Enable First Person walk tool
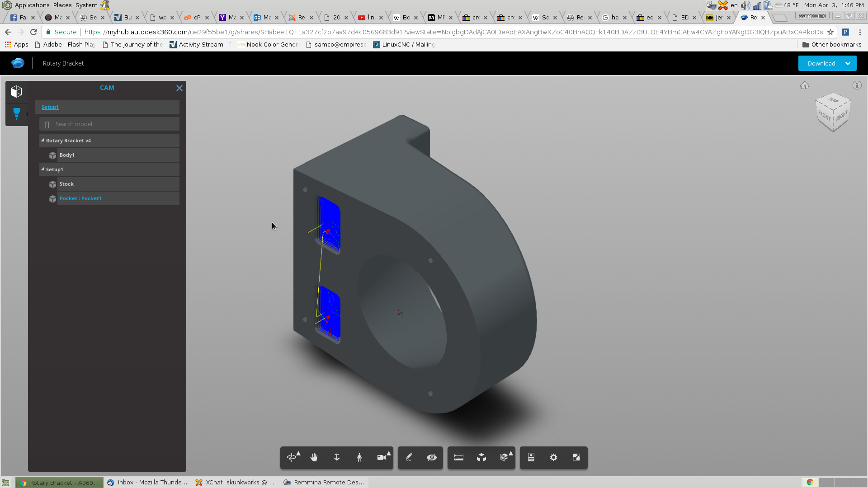Image resolution: width=868 pixels, height=488 pixels. tap(359, 457)
